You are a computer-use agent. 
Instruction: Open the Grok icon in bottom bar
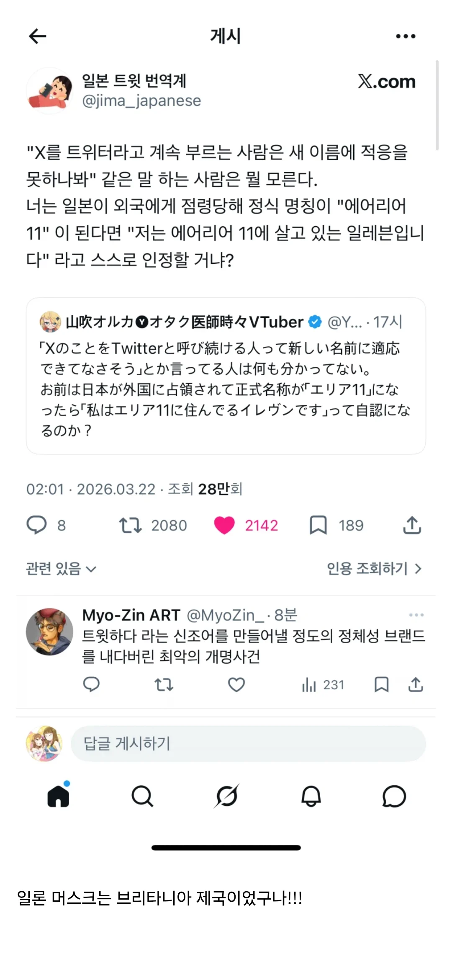coord(226,796)
